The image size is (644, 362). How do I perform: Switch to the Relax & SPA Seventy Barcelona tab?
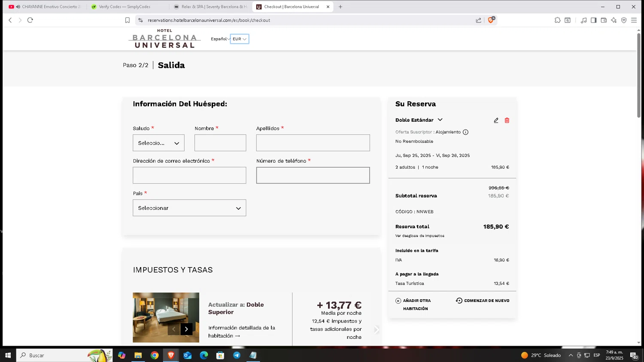click(210, 7)
